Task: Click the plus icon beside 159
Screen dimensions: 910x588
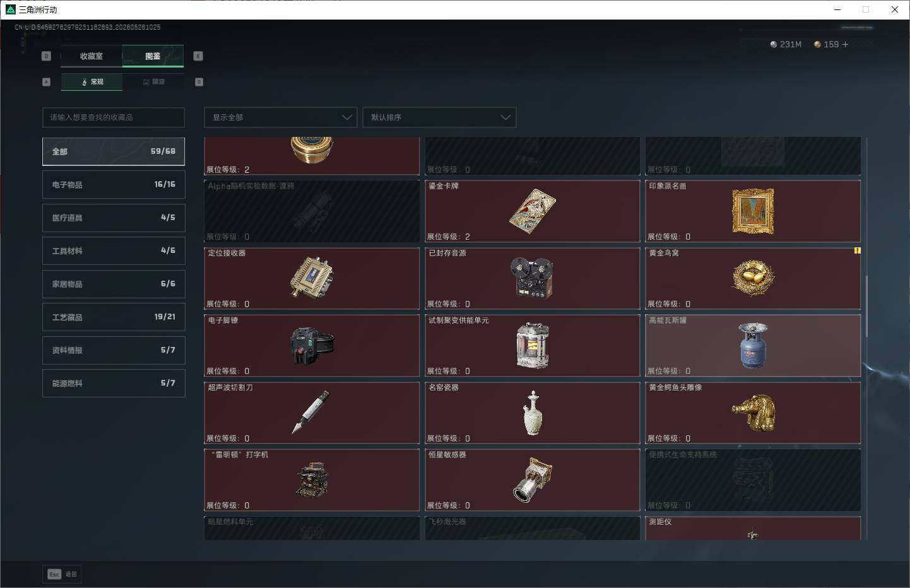Action: click(846, 44)
